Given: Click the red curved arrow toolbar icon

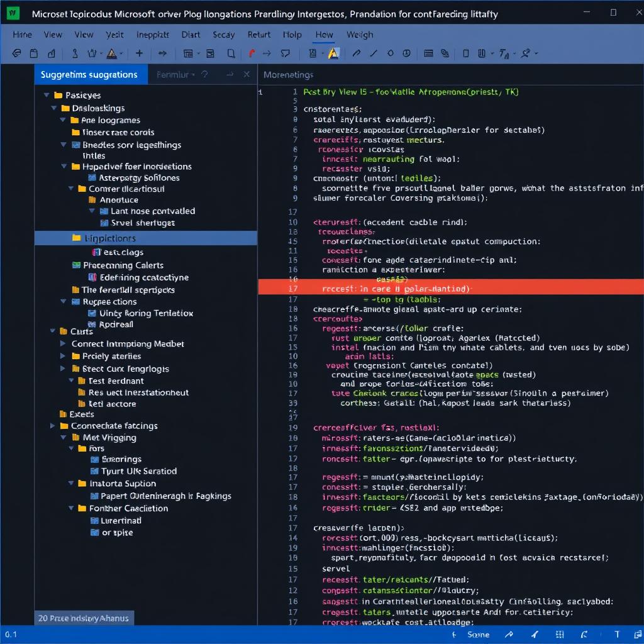Looking at the screenshot, I should point(252,53).
